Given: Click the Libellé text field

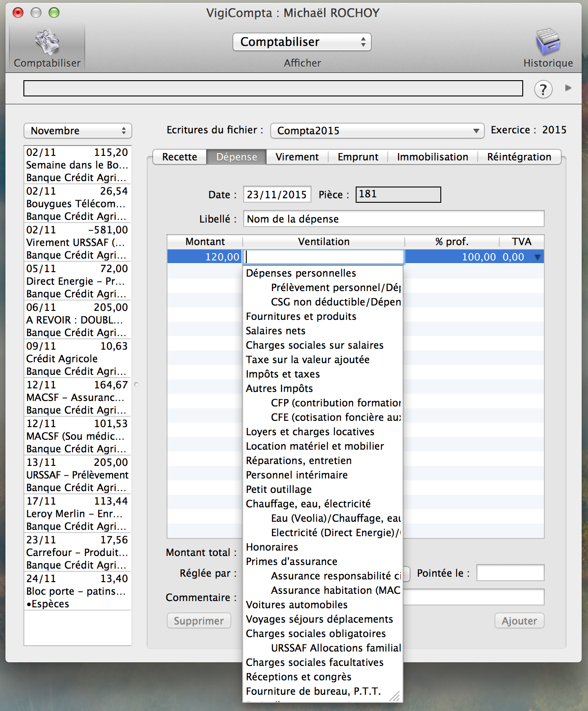Looking at the screenshot, I should [394, 219].
